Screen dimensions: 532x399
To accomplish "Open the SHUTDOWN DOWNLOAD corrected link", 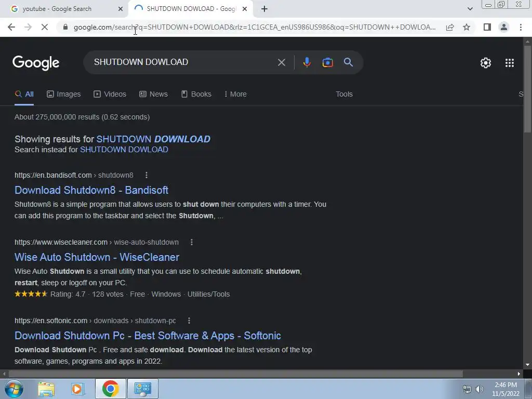I will tap(153, 139).
